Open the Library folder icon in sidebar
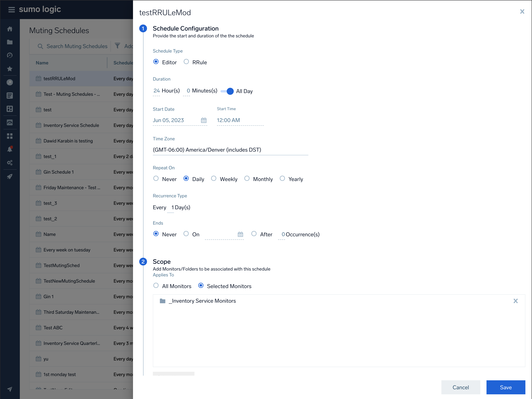Image resolution: width=532 pixels, height=399 pixels. (x=10, y=42)
